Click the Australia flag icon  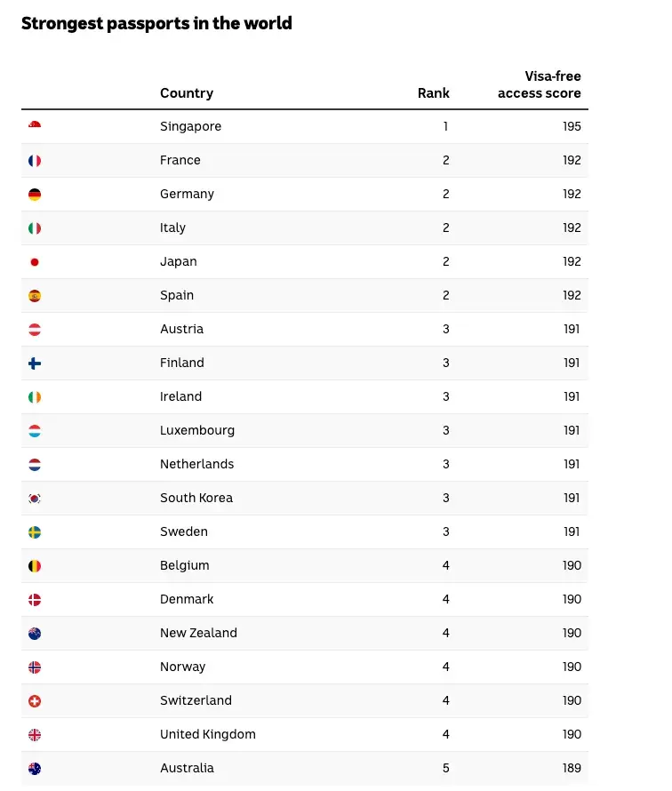pos(35,769)
